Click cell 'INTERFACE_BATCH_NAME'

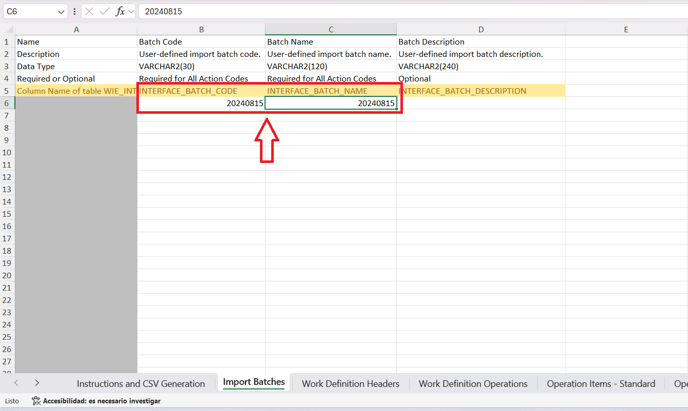(x=331, y=91)
